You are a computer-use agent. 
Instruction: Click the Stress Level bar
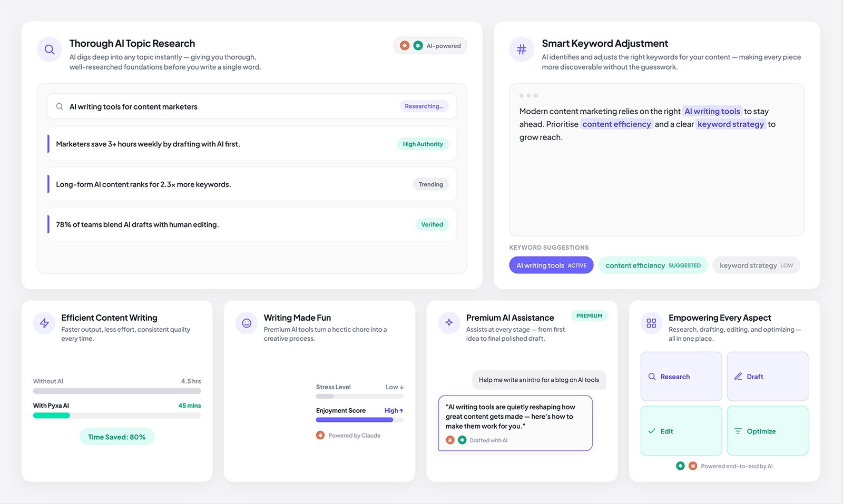click(x=360, y=396)
